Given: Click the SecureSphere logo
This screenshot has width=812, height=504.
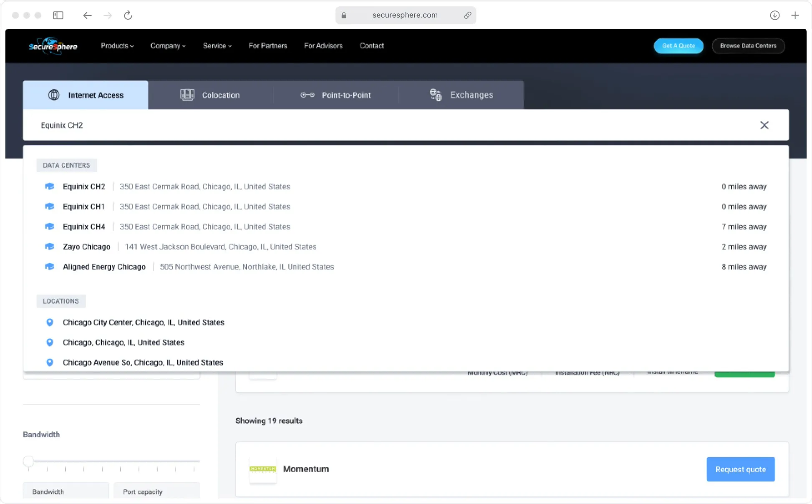Looking at the screenshot, I should click(53, 46).
